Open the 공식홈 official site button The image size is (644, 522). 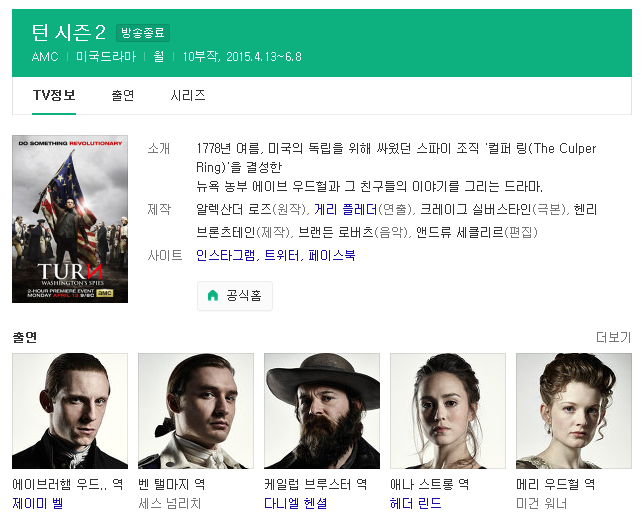point(235,296)
